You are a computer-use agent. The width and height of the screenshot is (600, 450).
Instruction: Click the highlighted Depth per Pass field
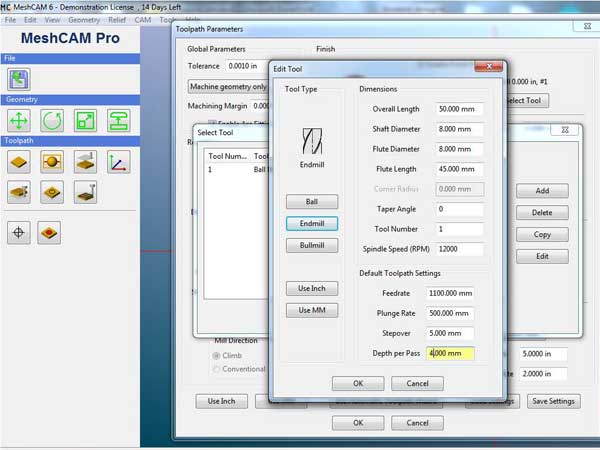pyautogui.click(x=450, y=353)
